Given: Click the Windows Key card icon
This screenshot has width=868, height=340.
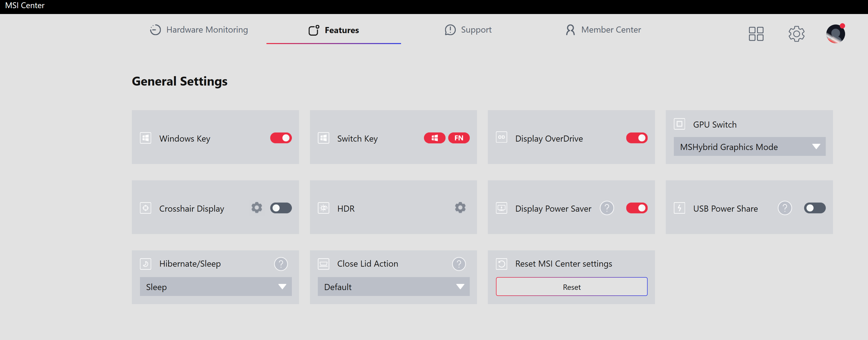Looking at the screenshot, I should 146,138.
